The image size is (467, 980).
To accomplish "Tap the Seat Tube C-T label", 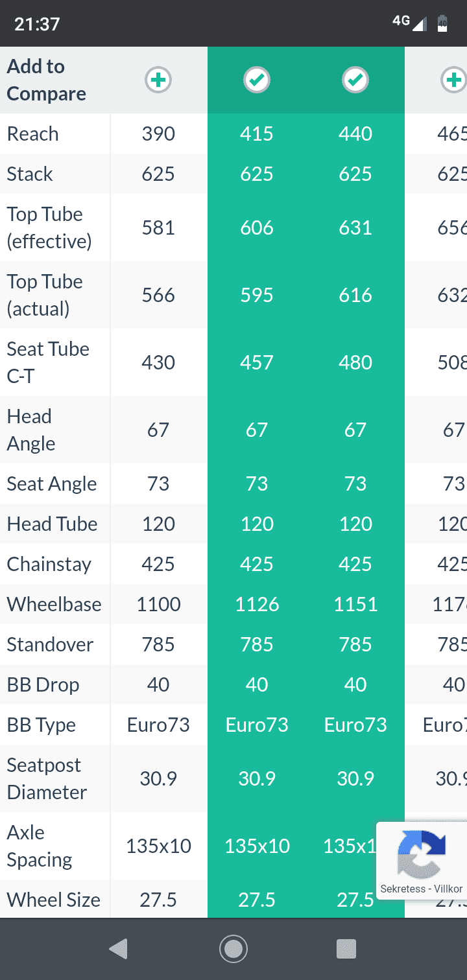I will [48, 362].
